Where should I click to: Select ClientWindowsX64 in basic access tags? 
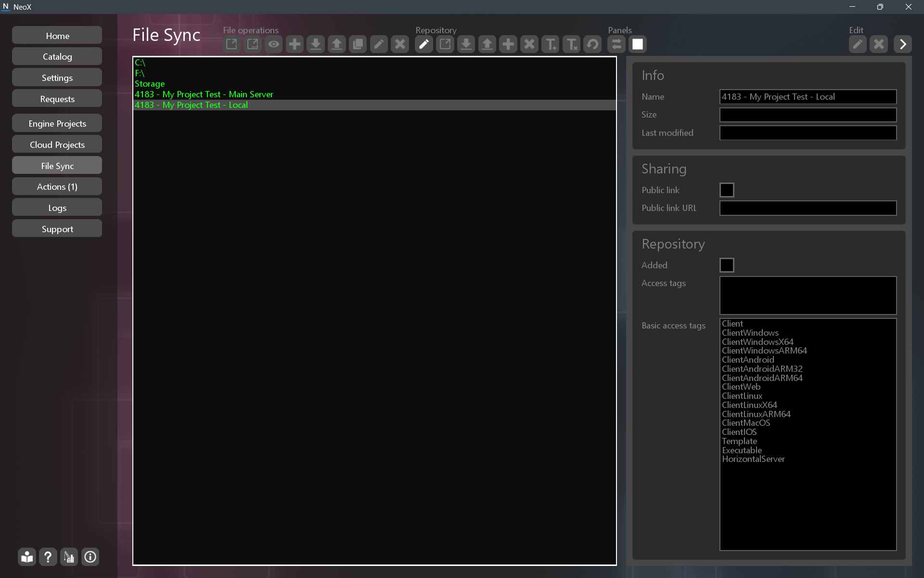coord(757,342)
